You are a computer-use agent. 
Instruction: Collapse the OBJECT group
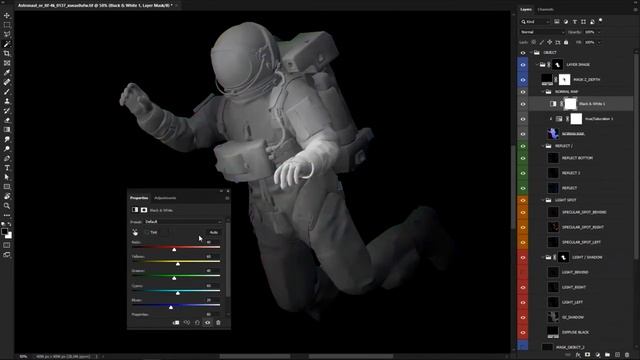point(531,53)
